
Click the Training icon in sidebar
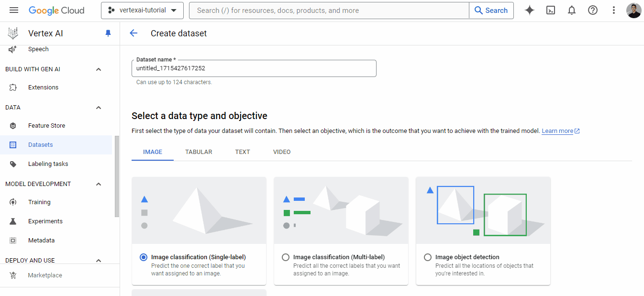click(13, 202)
